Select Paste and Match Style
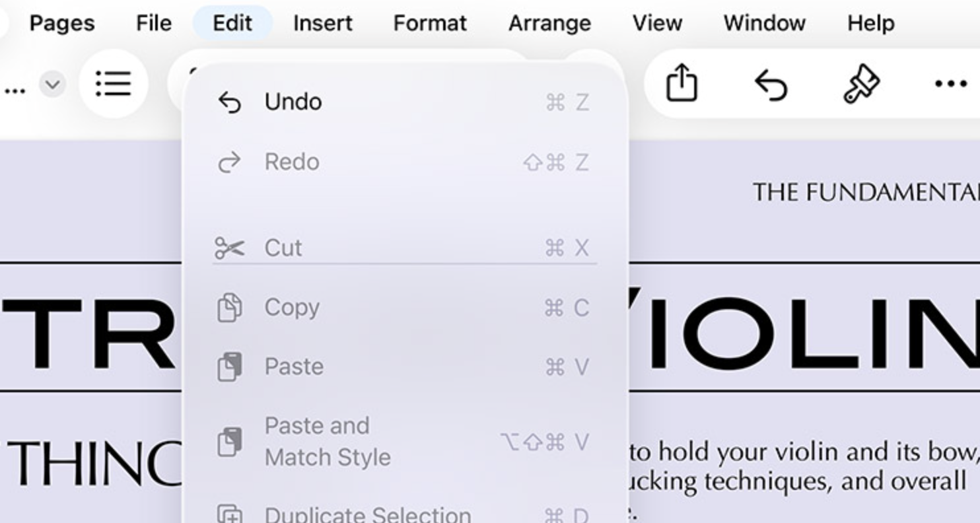The height and width of the screenshot is (523, 980). [328, 441]
